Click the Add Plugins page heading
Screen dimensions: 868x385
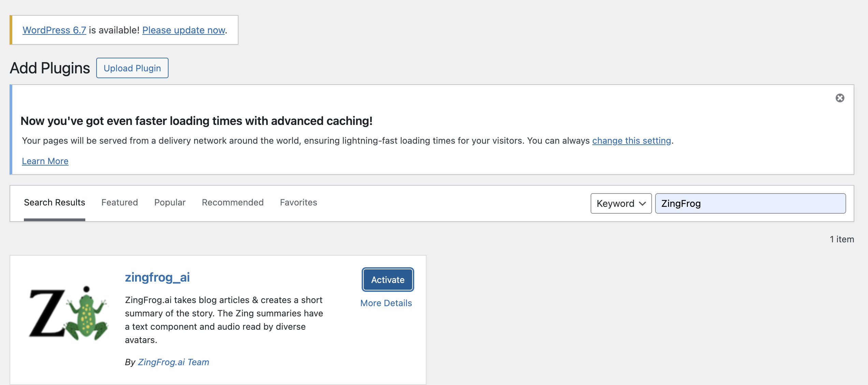pyautogui.click(x=50, y=68)
